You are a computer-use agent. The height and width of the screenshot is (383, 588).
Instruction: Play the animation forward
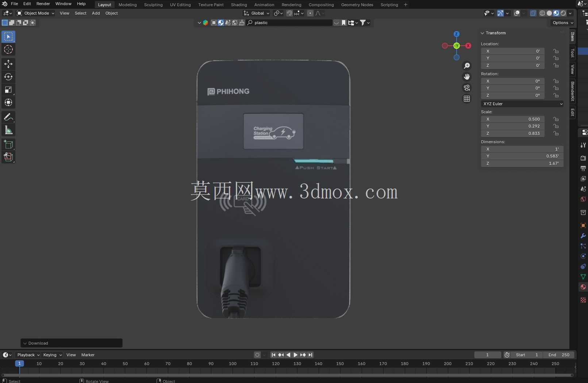click(x=296, y=355)
